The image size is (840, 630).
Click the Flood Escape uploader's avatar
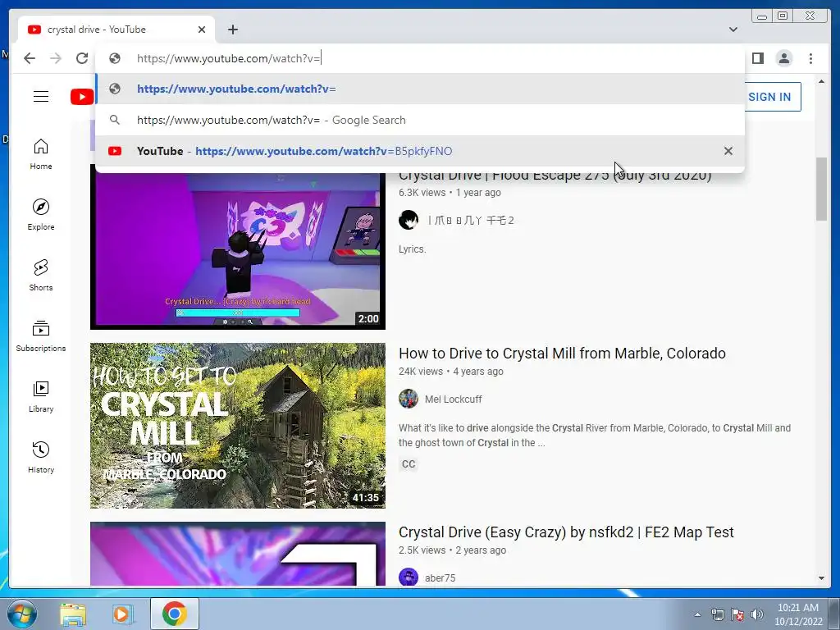(409, 220)
